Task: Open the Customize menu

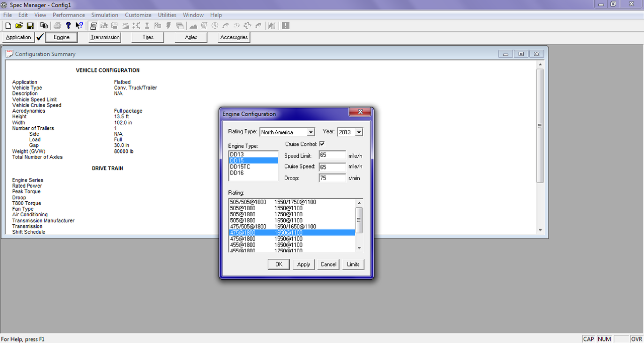Action: (138, 15)
